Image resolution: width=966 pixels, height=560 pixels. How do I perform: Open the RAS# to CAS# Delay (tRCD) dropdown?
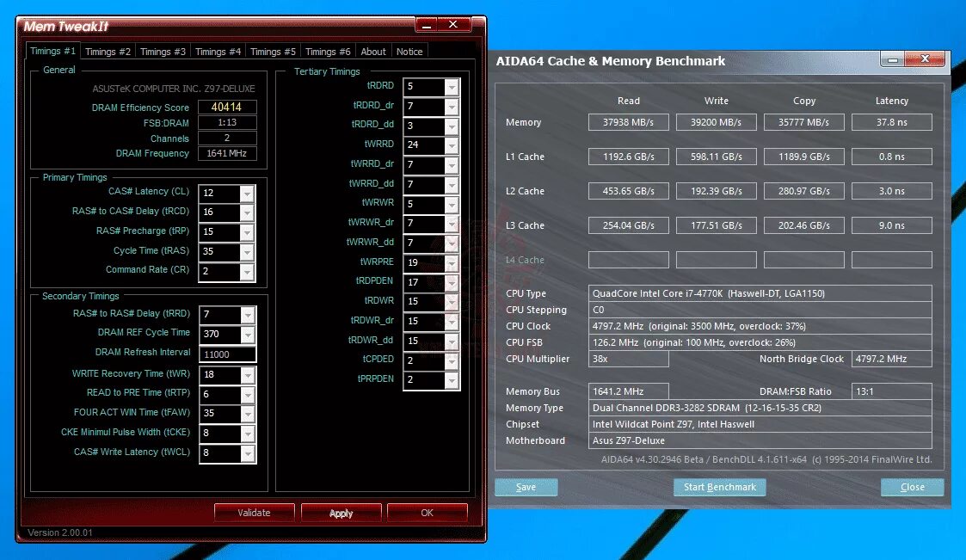[247, 212]
